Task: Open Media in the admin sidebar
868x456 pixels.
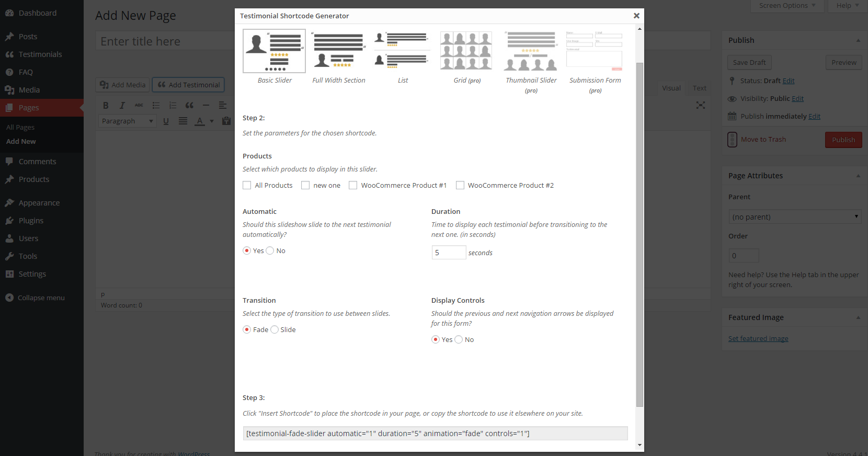Action: [x=42, y=90]
